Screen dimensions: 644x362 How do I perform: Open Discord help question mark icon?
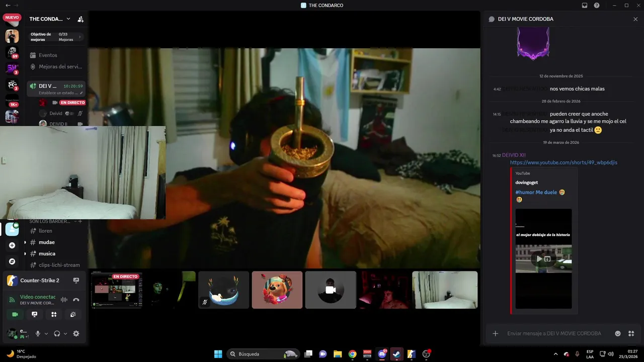pos(597,6)
